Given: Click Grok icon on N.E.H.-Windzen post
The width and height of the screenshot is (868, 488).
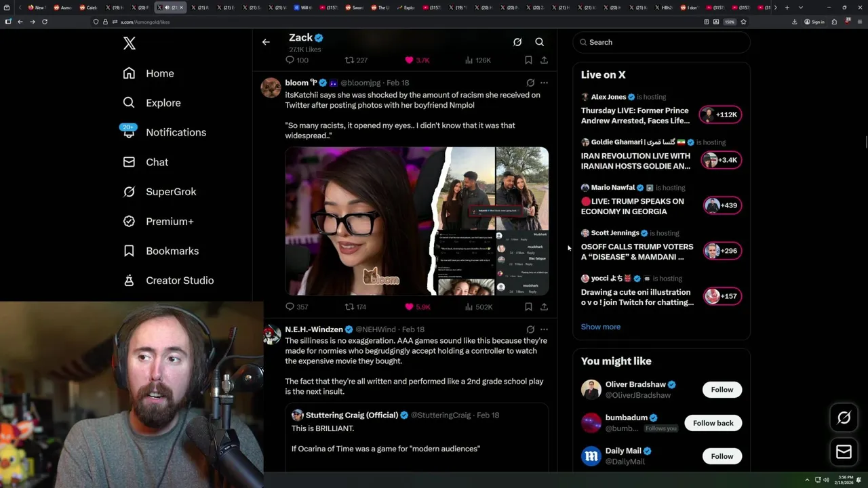Looking at the screenshot, I should (x=530, y=329).
